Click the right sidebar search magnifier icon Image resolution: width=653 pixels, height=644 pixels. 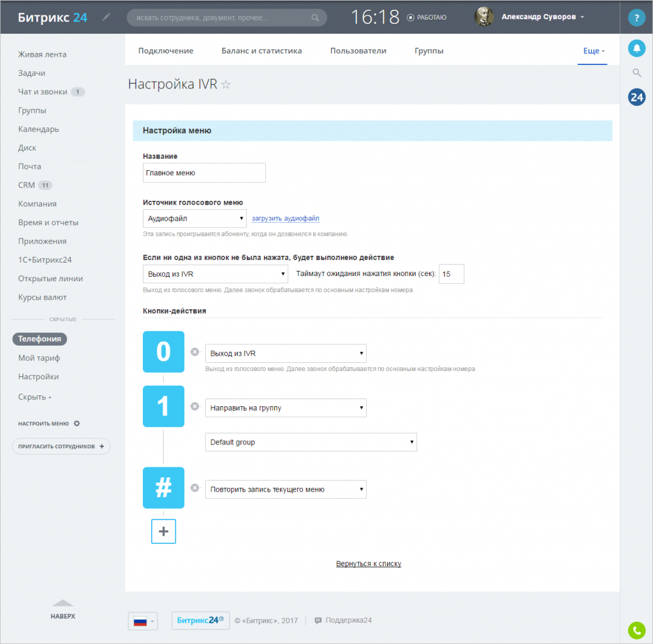tap(636, 73)
